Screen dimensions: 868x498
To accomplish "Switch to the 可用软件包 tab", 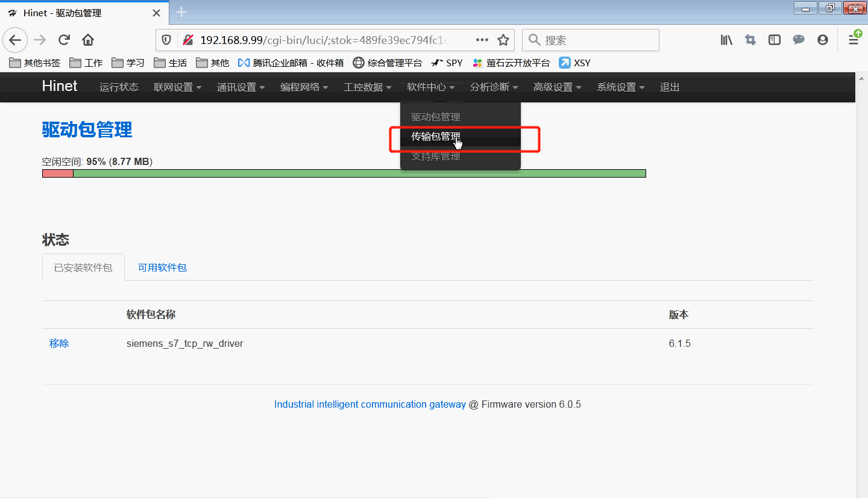I will pos(162,267).
